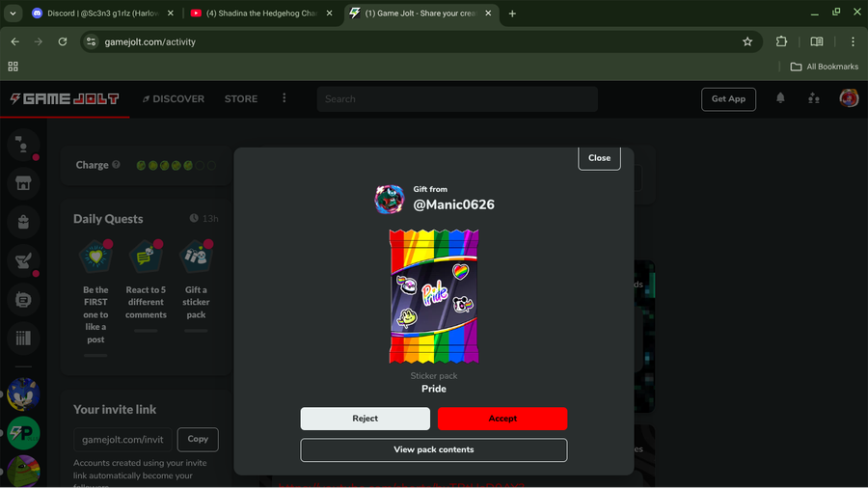Image resolution: width=868 pixels, height=488 pixels.
Task: Open the user avatar menu
Action: [x=849, y=98]
